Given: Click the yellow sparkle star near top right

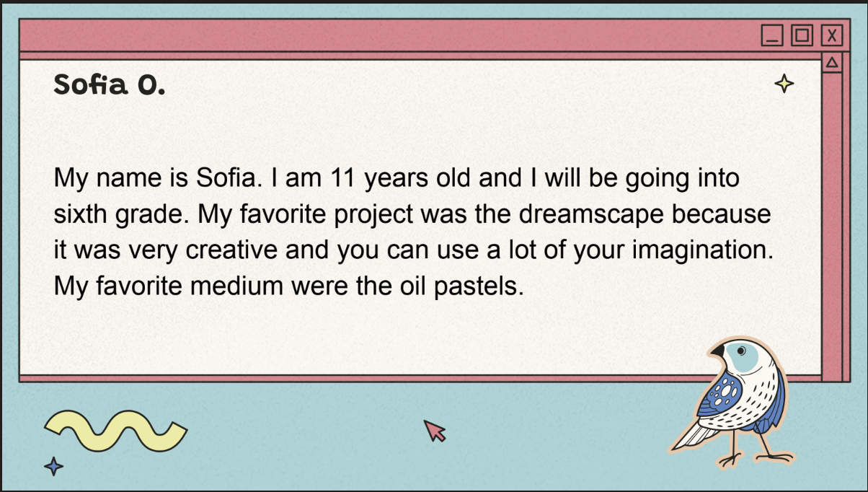Looking at the screenshot, I should pyautogui.click(x=784, y=84).
